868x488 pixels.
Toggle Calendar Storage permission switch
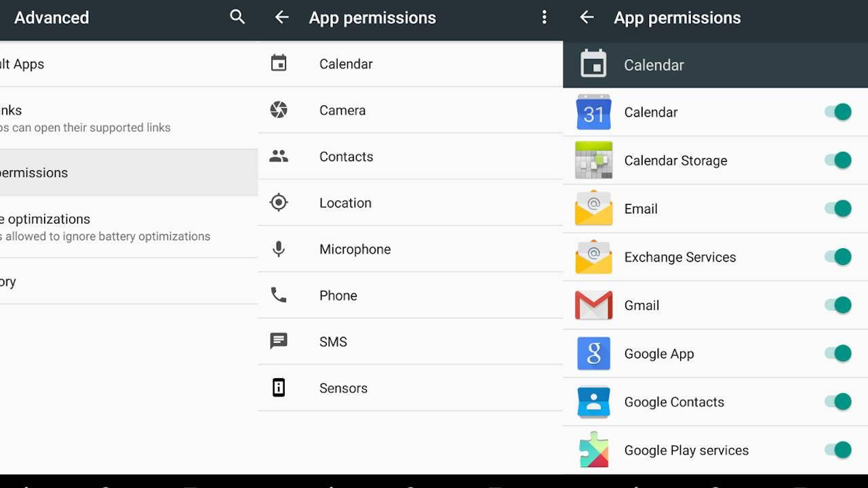838,160
